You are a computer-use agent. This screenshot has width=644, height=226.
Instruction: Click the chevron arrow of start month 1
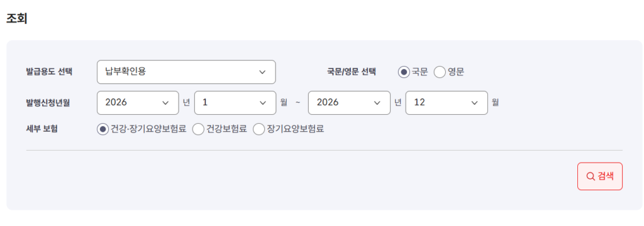tap(263, 102)
